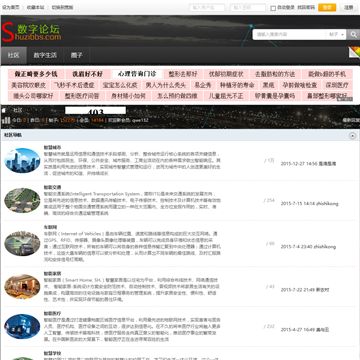This screenshot has height=360, width=360.
Task: Click the bar-chart statistics icon
Action: 6,119
